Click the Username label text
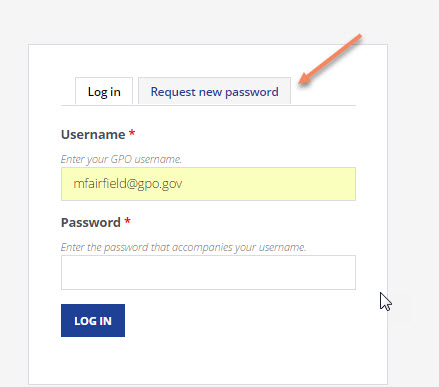Screen dimensions: 439x387 [x=93, y=135]
